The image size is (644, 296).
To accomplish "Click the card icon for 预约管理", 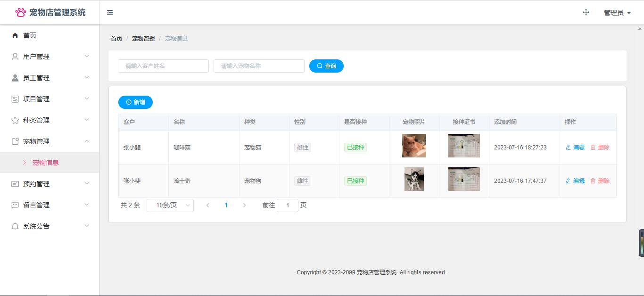I will [15, 184].
